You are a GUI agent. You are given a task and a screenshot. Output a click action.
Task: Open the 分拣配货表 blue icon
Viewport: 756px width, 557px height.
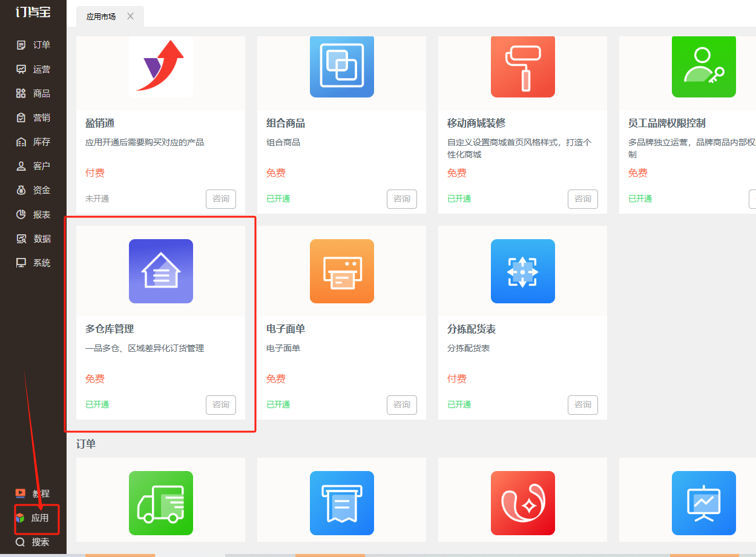[x=523, y=271]
